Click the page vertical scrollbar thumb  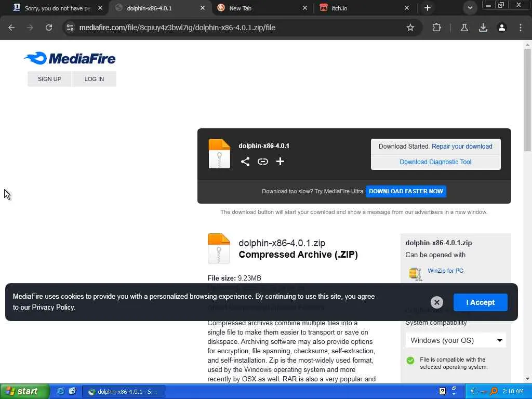click(x=527, y=100)
